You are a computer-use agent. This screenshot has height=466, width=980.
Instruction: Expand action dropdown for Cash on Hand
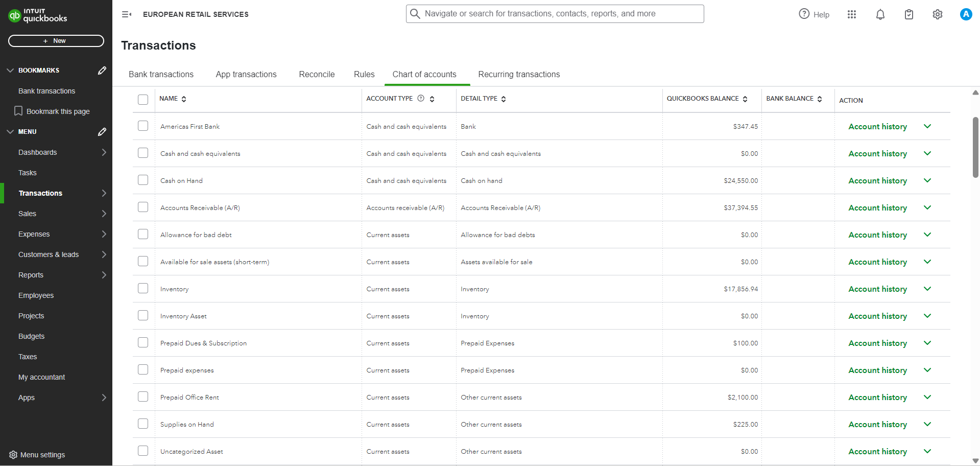pyautogui.click(x=927, y=180)
